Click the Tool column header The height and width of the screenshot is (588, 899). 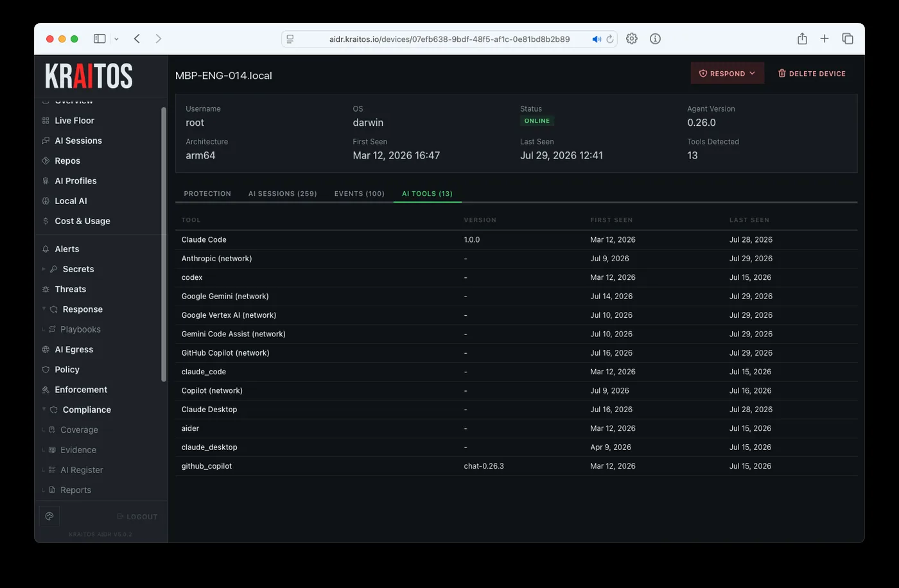tap(191, 220)
